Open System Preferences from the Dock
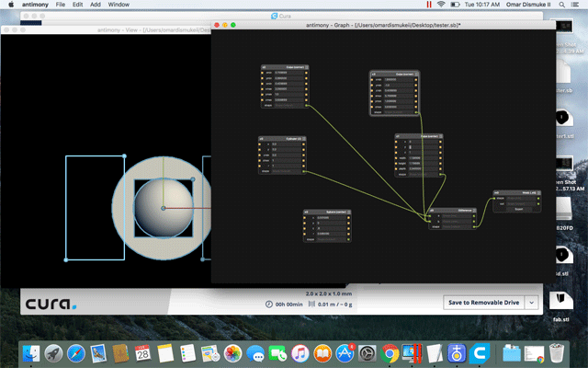Image resolution: width=588 pixels, height=368 pixels. (367, 353)
